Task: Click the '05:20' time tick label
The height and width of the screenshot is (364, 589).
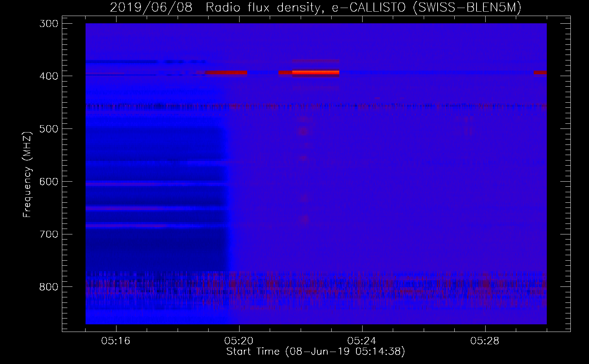Action: click(x=239, y=341)
